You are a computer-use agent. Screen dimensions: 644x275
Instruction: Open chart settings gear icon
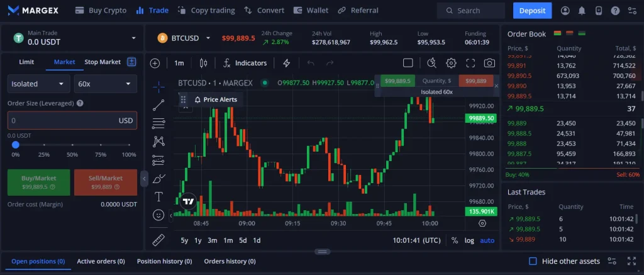[451, 63]
